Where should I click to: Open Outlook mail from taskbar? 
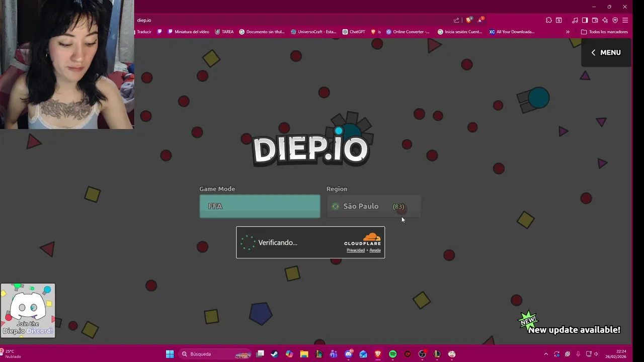(x=363, y=354)
